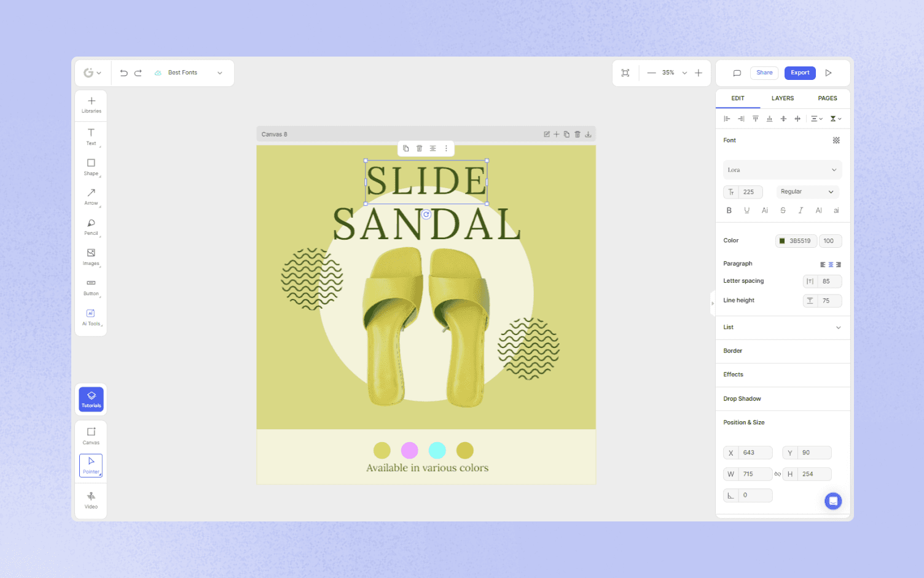Viewport: 924px width, 578px height.
Task: Open the distribute spacing dropdown
Action: pos(816,119)
